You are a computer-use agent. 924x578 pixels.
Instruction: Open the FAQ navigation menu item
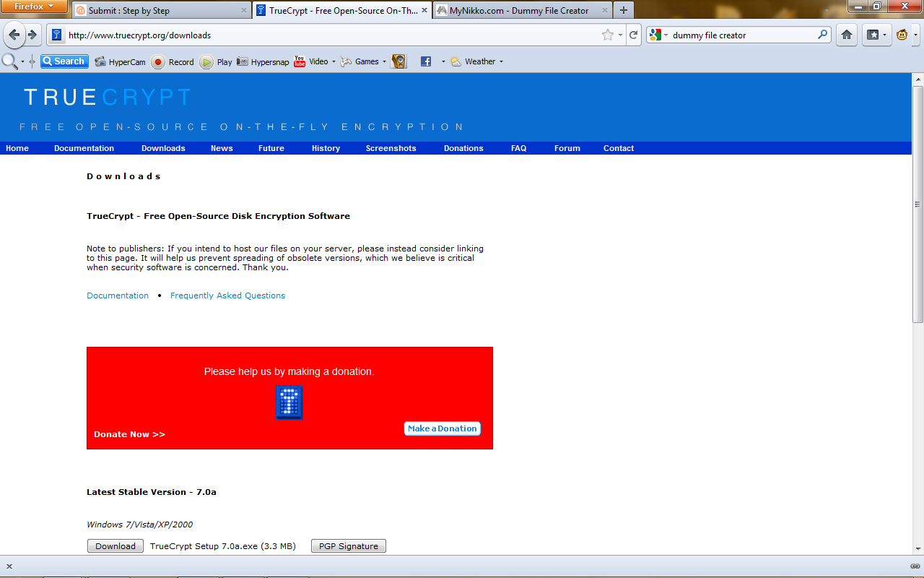pos(519,148)
